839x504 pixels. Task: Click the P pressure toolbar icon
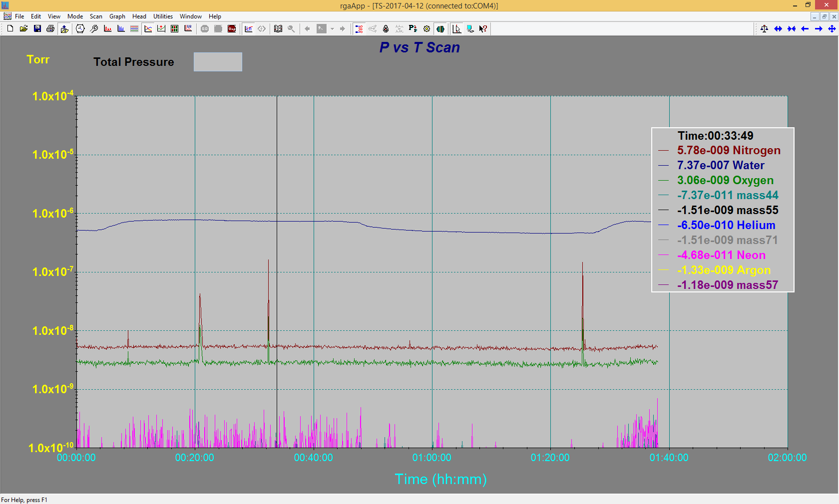[413, 29]
